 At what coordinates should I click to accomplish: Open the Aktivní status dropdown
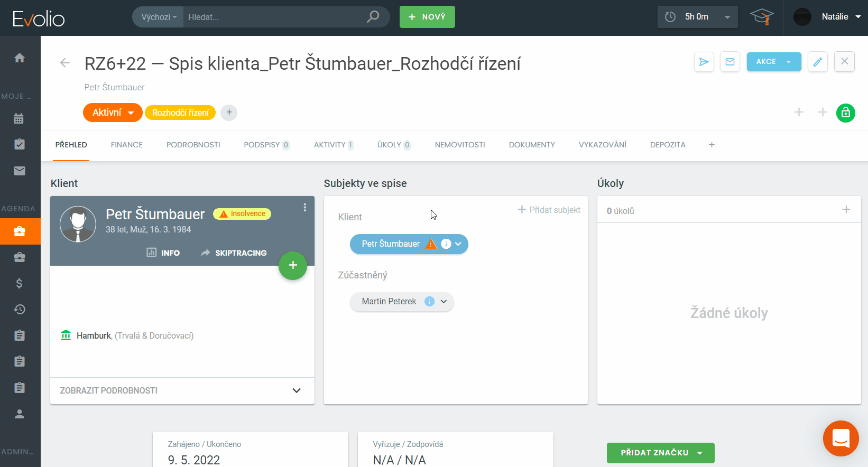[113, 113]
